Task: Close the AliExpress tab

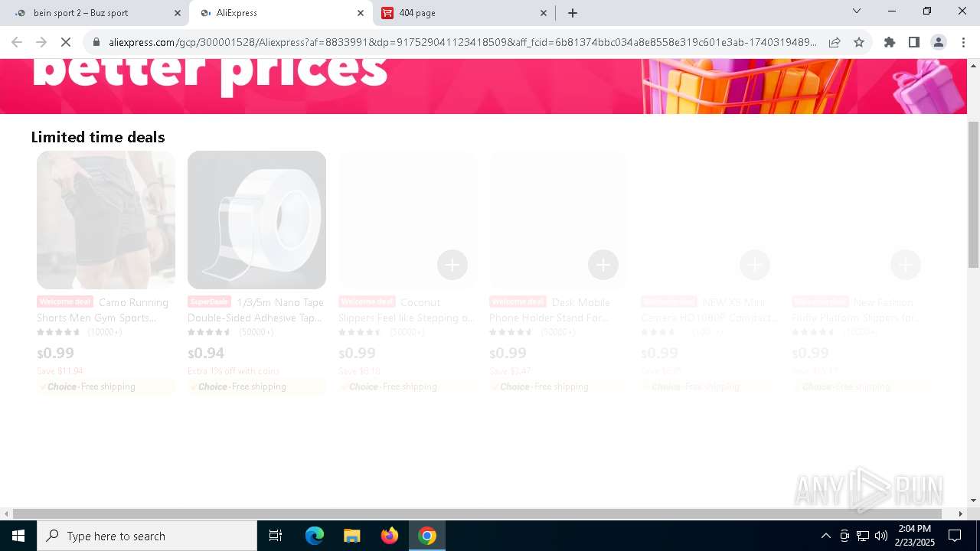Action: 361,13
